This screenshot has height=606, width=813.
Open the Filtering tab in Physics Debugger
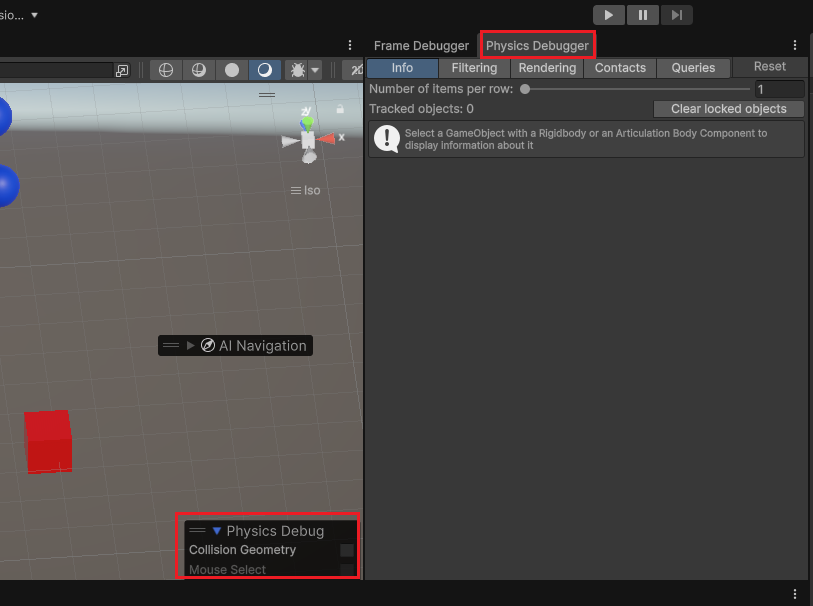click(474, 68)
